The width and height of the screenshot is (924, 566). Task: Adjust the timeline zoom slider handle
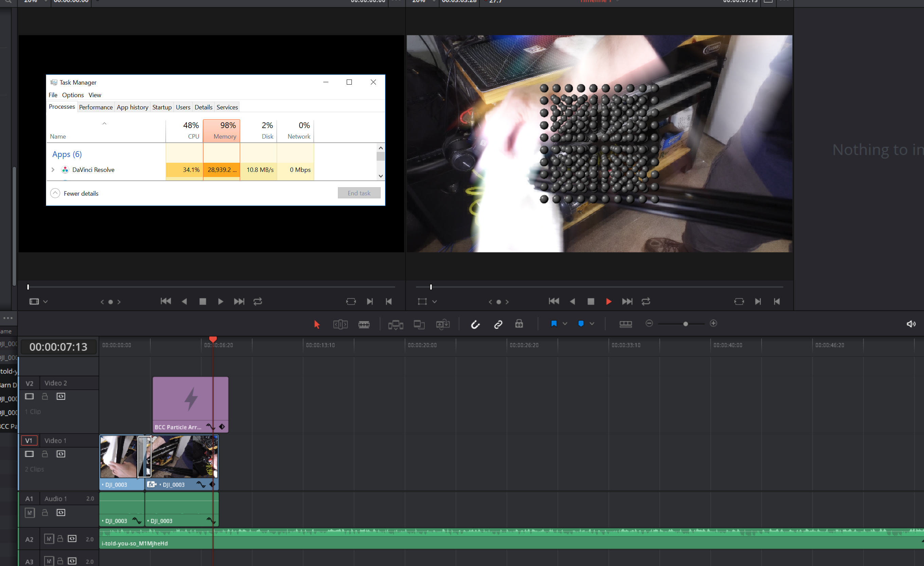[x=686, y=324]
